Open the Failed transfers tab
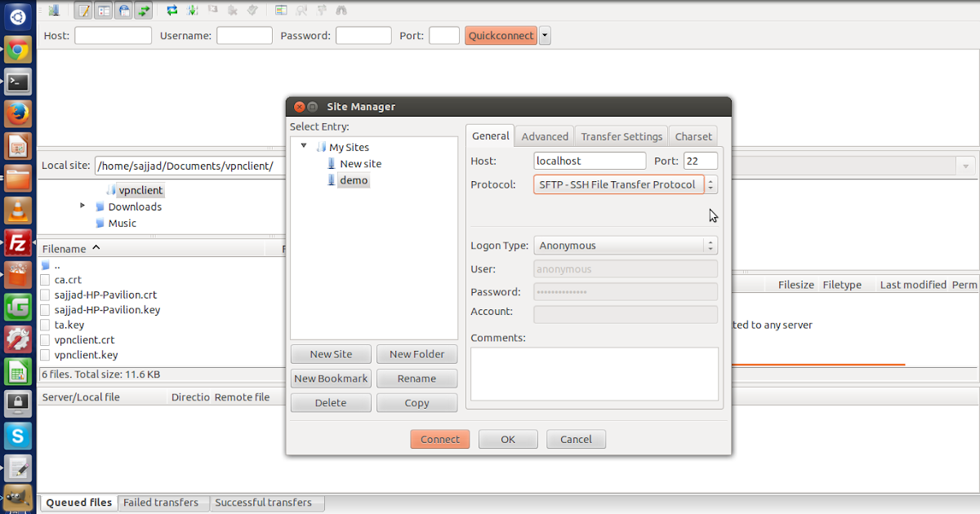The image size is (980, 514). (163, 503)
